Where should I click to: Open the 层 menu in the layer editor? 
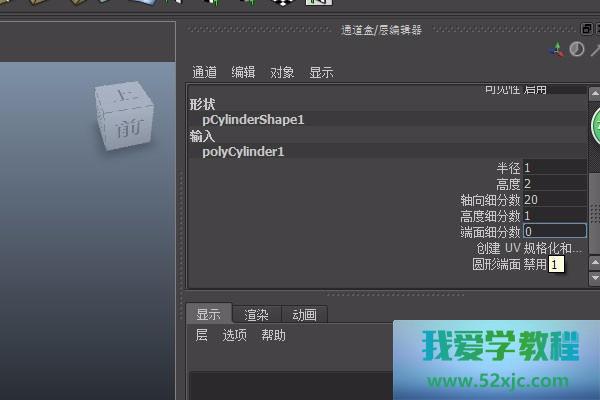[201, 335]
